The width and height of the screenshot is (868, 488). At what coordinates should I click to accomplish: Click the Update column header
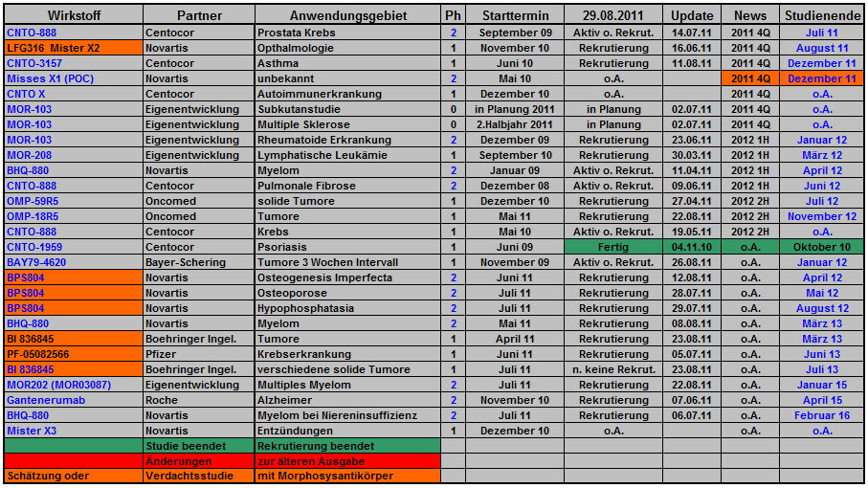click(x=692, y=15)
